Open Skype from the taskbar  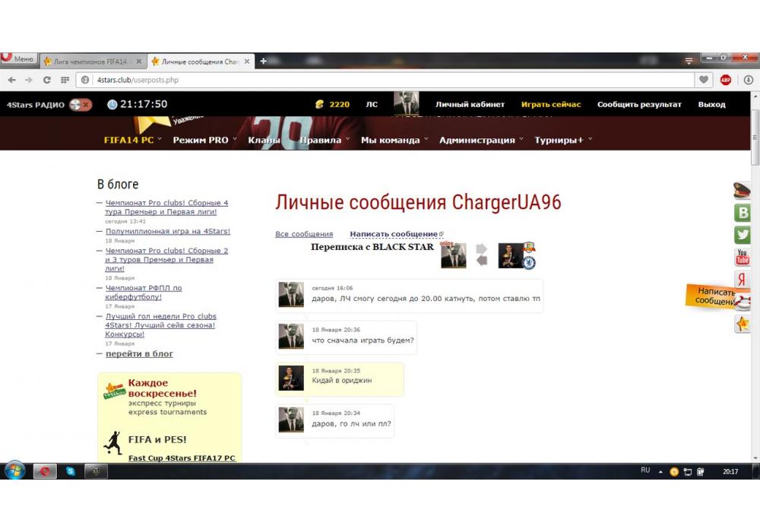click(71, 471)
